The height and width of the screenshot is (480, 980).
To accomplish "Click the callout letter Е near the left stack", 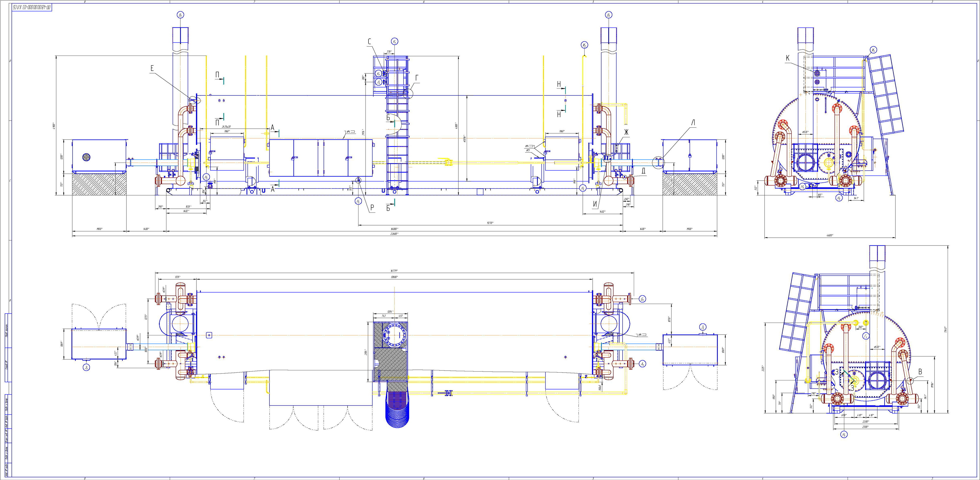I will pyautogui.click(x=152, y=68).
